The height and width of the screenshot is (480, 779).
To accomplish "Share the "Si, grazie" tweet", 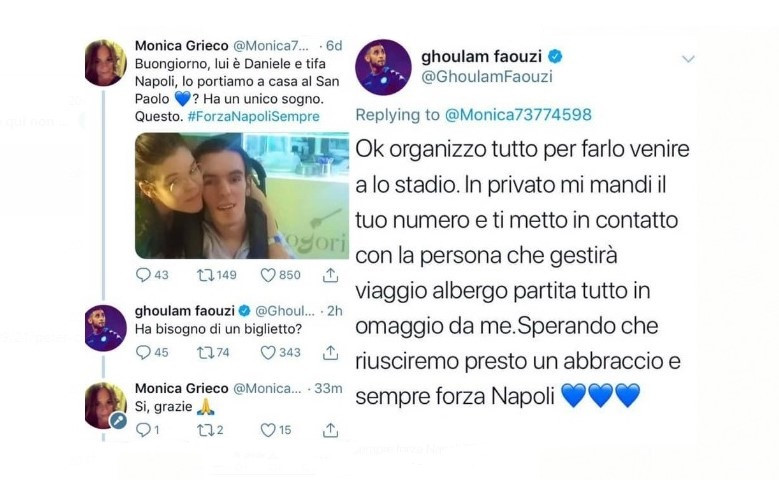I will (330, 430).
